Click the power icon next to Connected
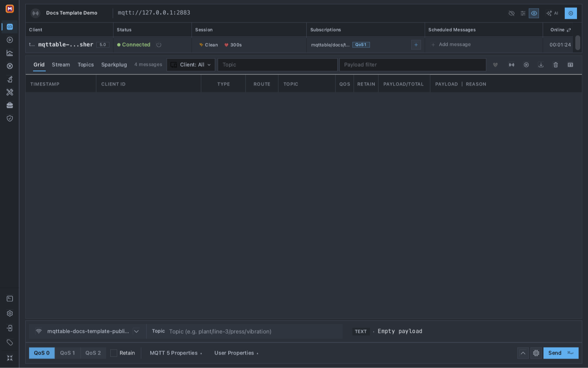 (x=159, y=45)
